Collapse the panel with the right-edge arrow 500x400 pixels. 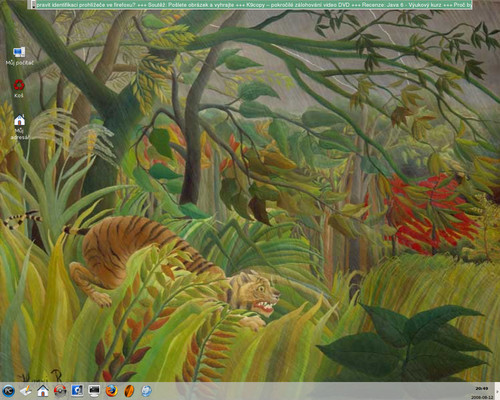tap(497, 391)
